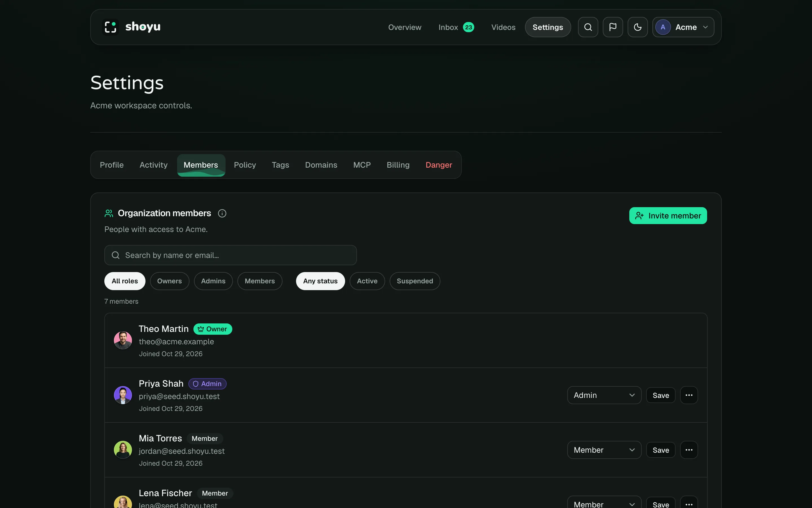Screen dimensions: 812x508
Task: Click Theo Martin's avatar
Action: coord(123,340)
